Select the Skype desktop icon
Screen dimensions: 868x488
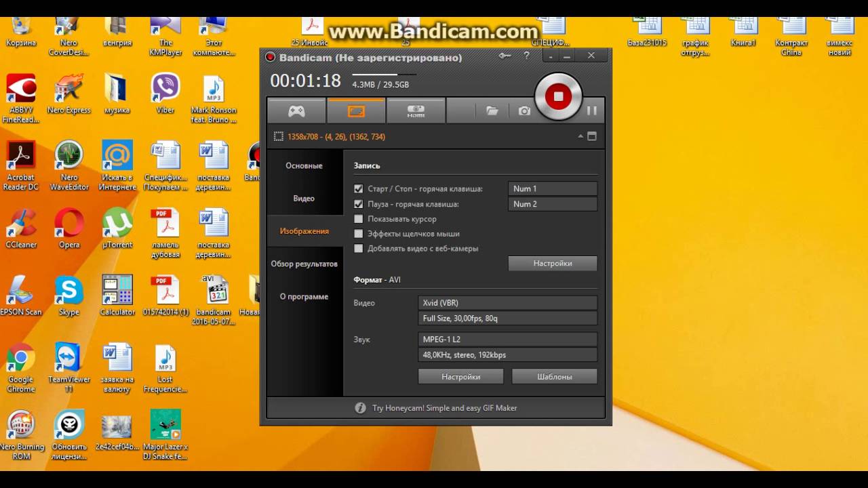coord(69,296)
